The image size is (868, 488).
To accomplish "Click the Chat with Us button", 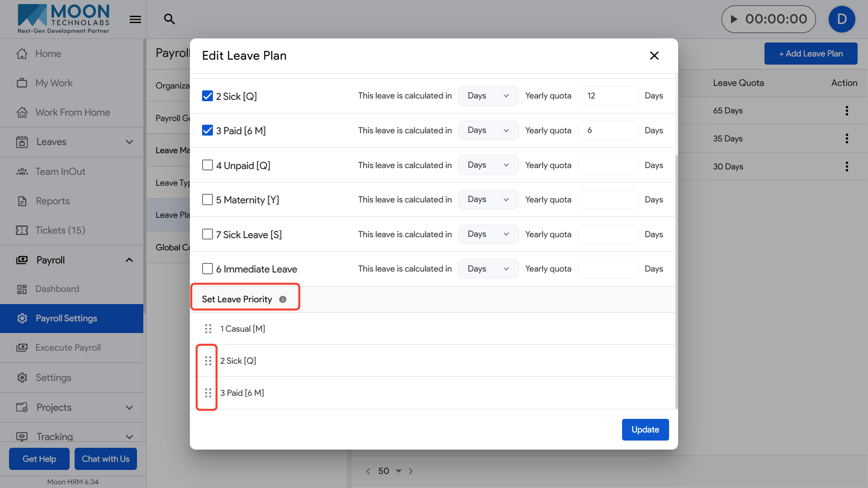I will click(x=105, y=459).
